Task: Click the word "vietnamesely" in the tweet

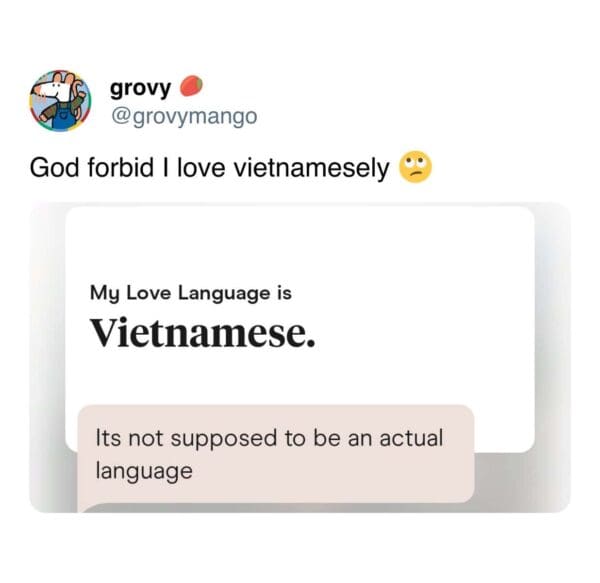Action: click(311, 168)
